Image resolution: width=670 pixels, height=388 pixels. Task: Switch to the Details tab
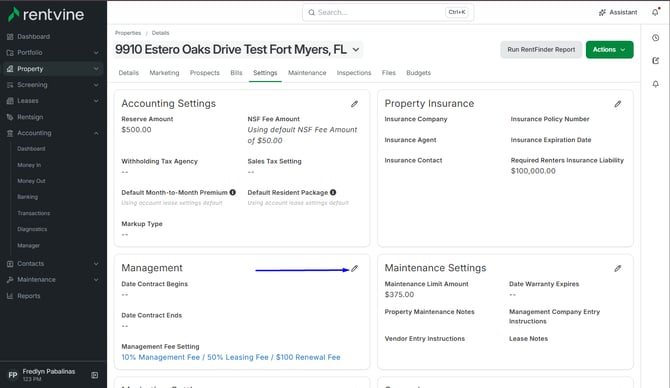(129, 73)
